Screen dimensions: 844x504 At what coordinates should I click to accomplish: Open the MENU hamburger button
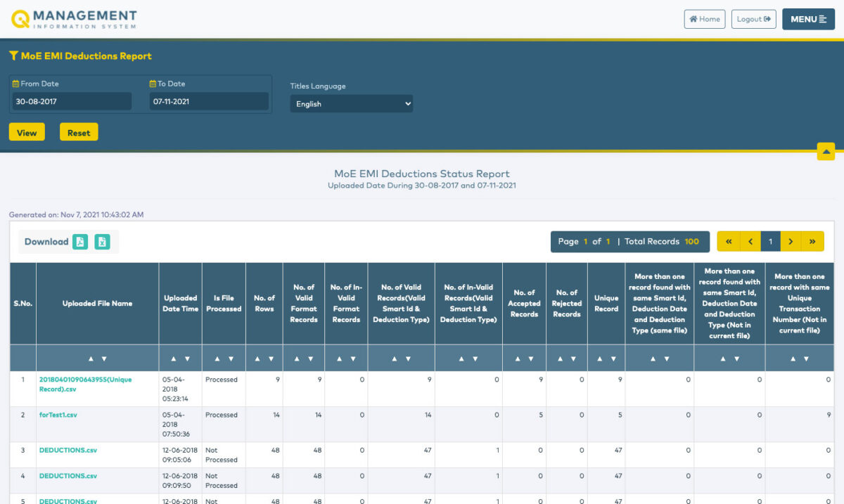[x=808, y=19]
